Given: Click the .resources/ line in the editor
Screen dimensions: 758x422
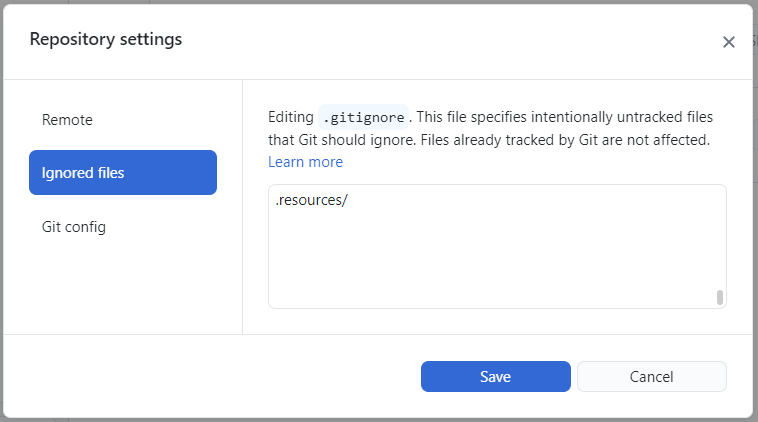Looking at the screenshot, I should (310, 200).
